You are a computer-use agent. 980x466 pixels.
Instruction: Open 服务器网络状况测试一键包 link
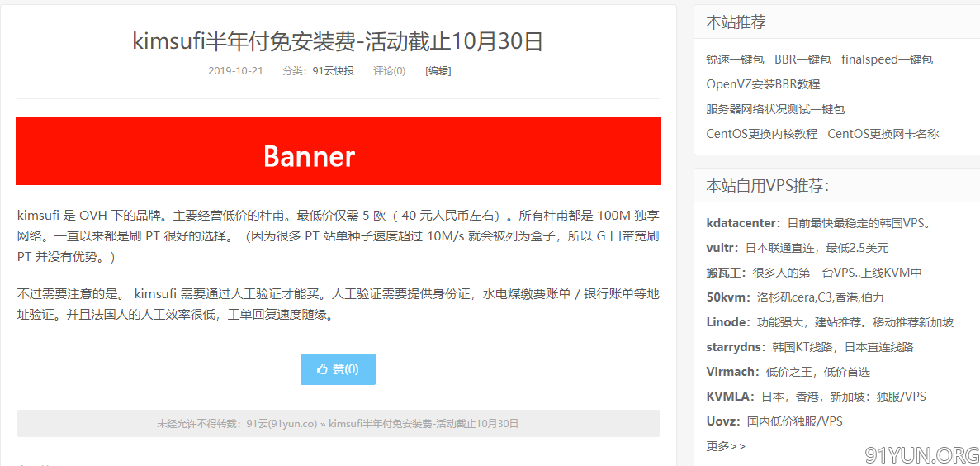(x=775, y=109)
